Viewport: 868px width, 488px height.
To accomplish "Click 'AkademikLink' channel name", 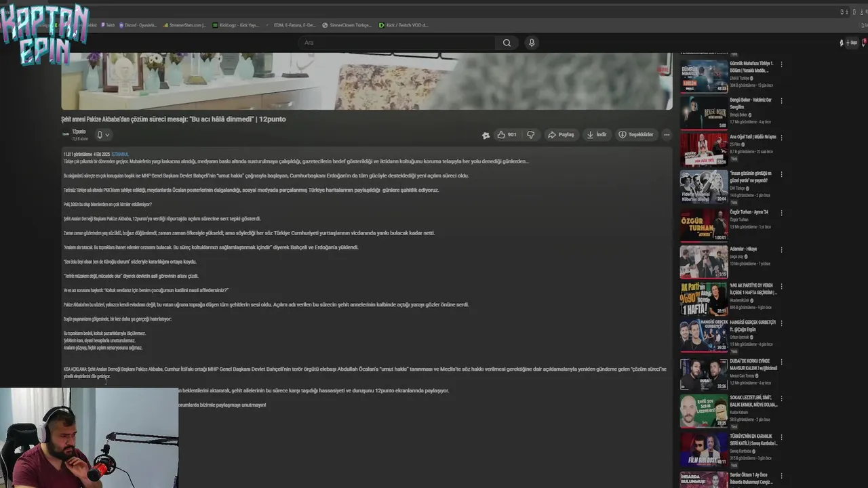I will point(739,300).
